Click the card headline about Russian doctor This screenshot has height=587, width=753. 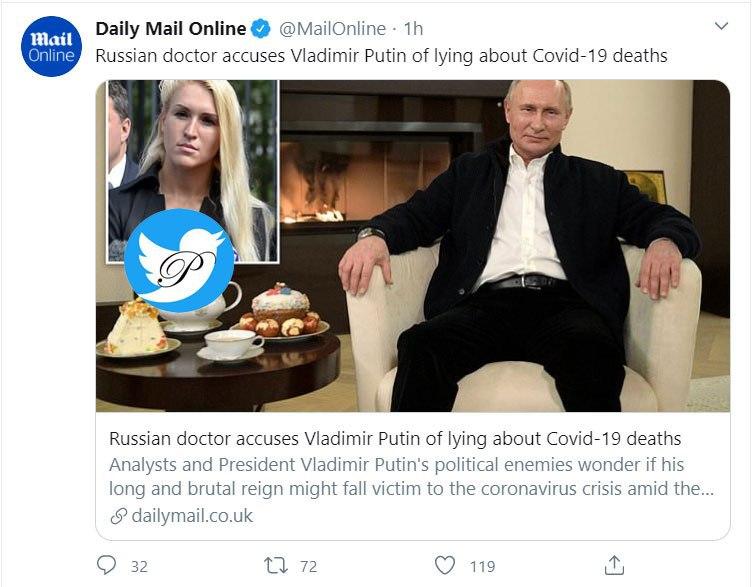[395, 439]
